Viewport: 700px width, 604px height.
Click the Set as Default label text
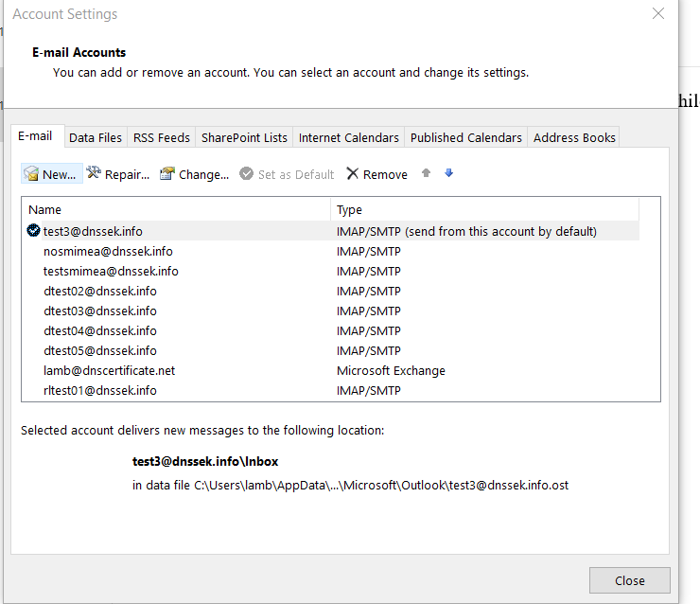point(296,175)
